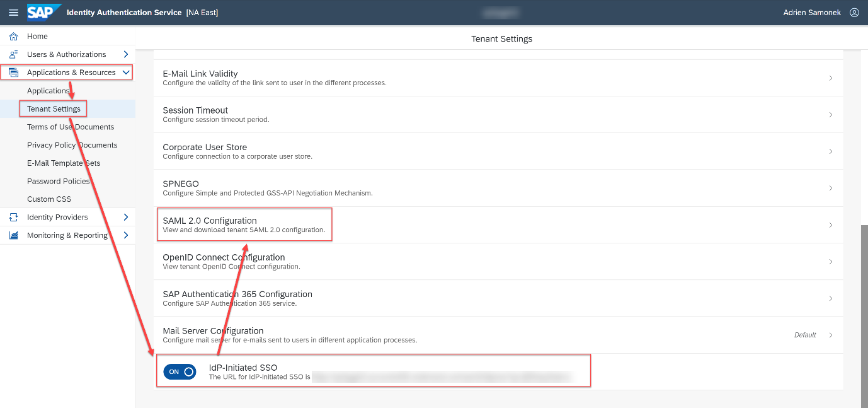Viewport: 868px width, 408px height.
Task: Open Corporate User Store chevron
Action: pos(831,151)
